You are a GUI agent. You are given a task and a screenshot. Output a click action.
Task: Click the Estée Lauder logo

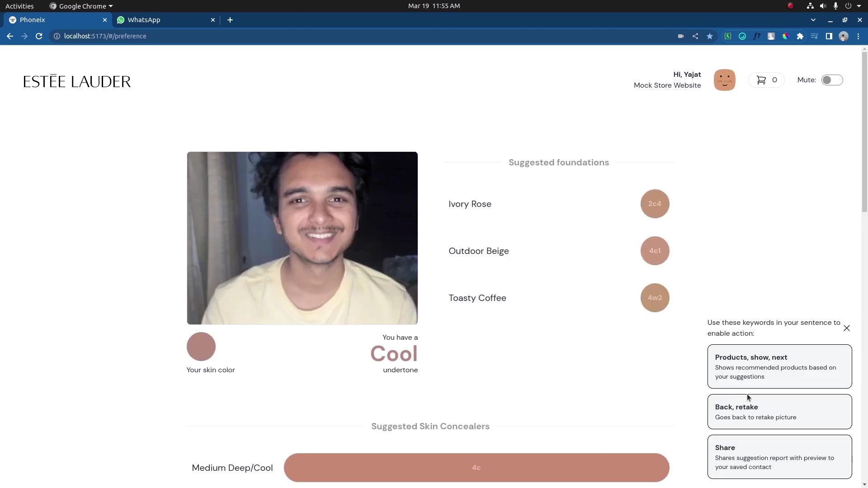pos(77,81)
